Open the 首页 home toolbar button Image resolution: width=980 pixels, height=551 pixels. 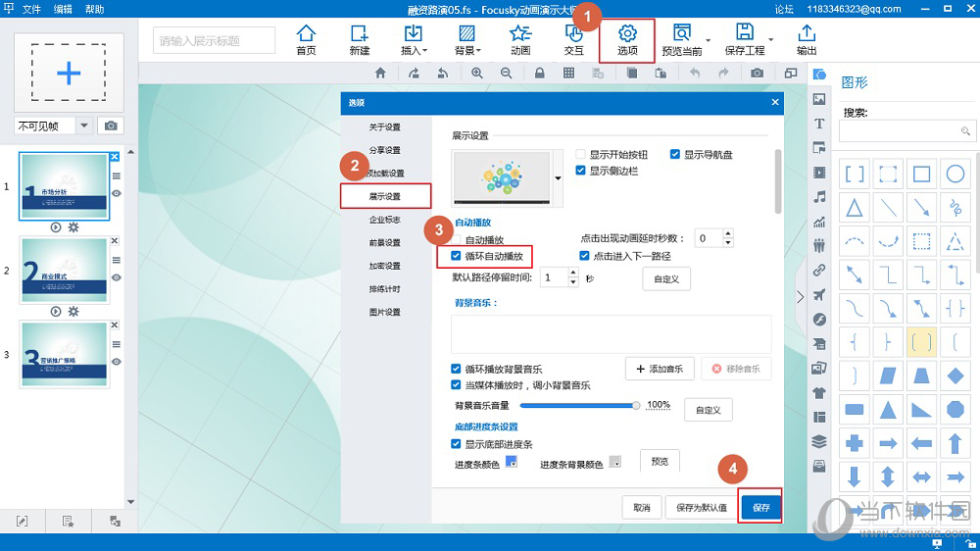tap(306, 40)
